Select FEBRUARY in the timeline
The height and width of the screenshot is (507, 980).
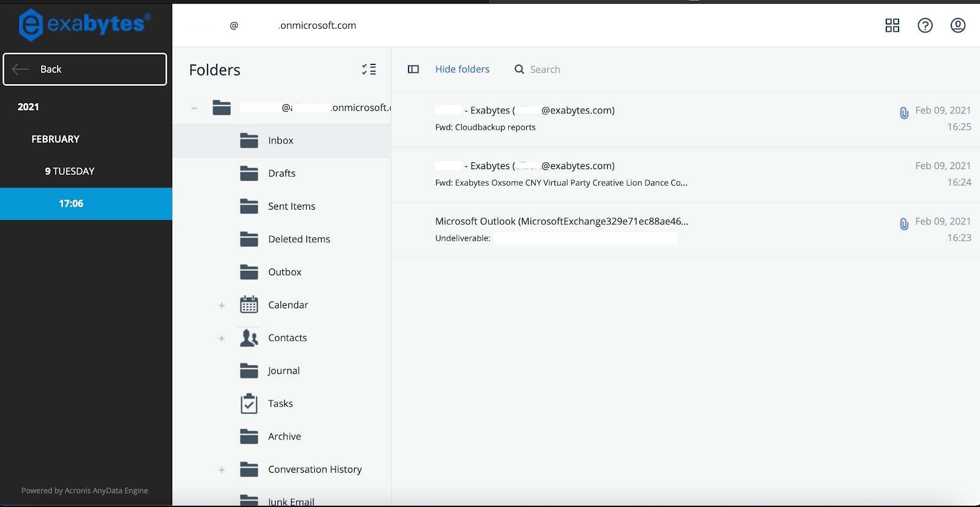click(56, 139)
